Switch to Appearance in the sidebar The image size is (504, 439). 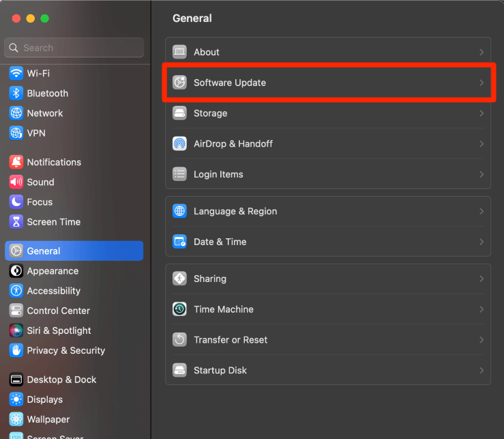coord(53,271)
